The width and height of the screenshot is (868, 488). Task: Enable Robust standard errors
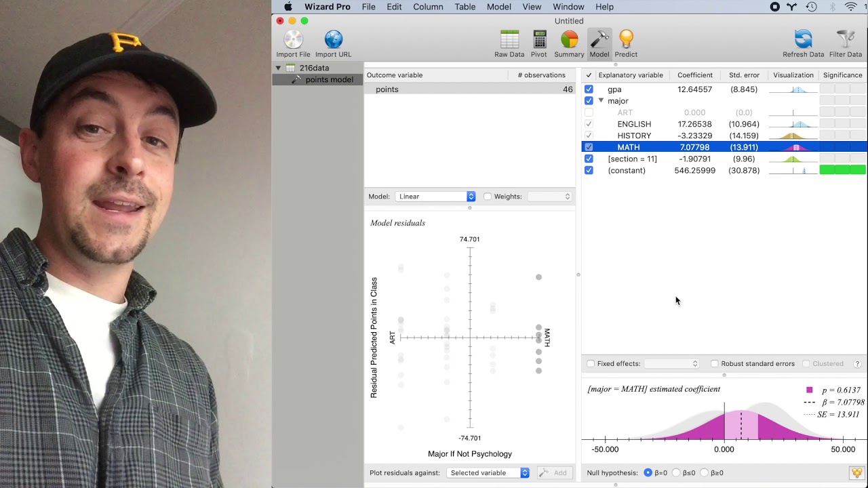pos(714,364)
